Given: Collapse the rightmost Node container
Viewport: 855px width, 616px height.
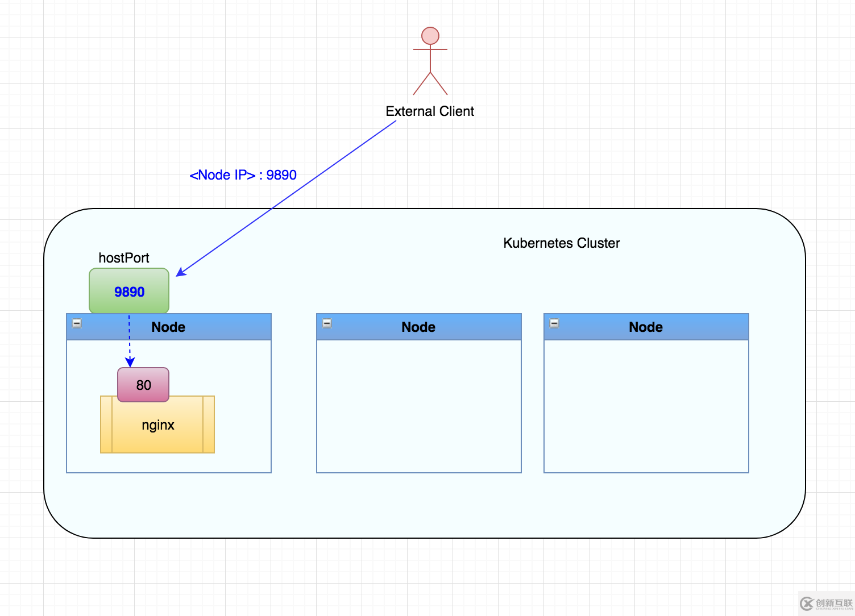Looking at the screenshot, I should pos(554,323).
